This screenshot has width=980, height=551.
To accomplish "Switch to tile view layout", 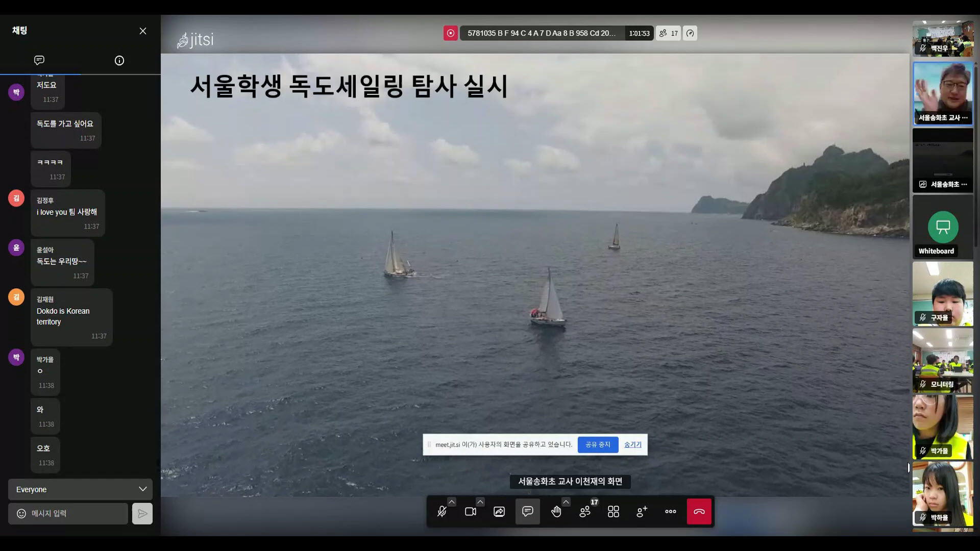I will click(614, 512).
